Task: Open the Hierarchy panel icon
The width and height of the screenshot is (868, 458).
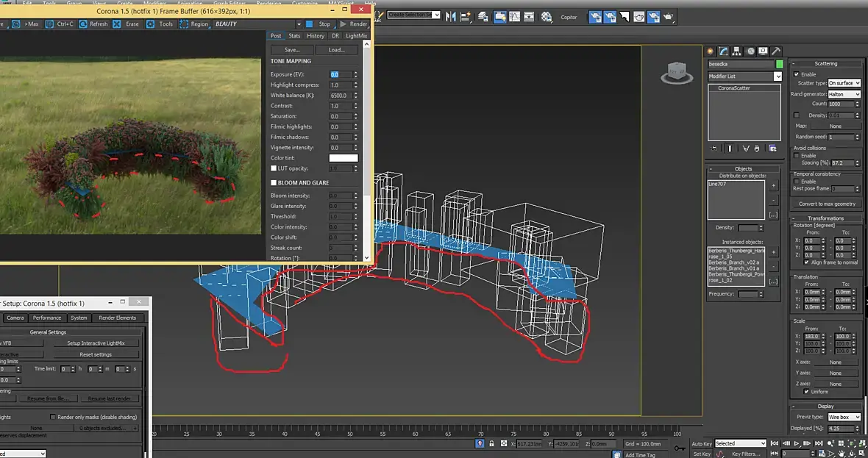Action: click(737, 51)
